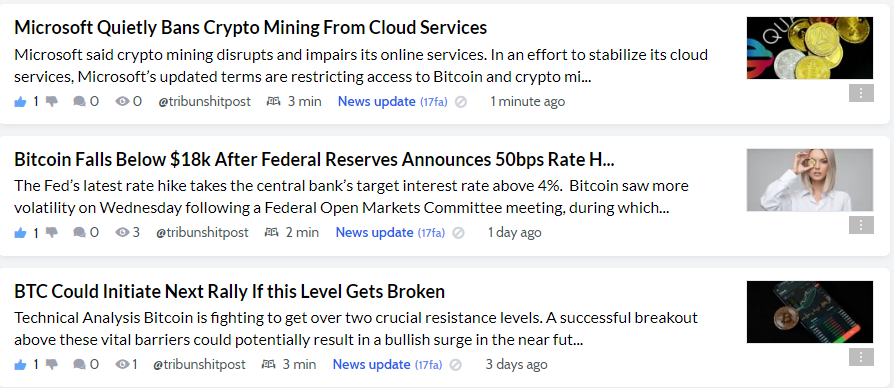Click the block icon on BTC Rally post
Screen dimensions: 894x388
tap(456, 365)
